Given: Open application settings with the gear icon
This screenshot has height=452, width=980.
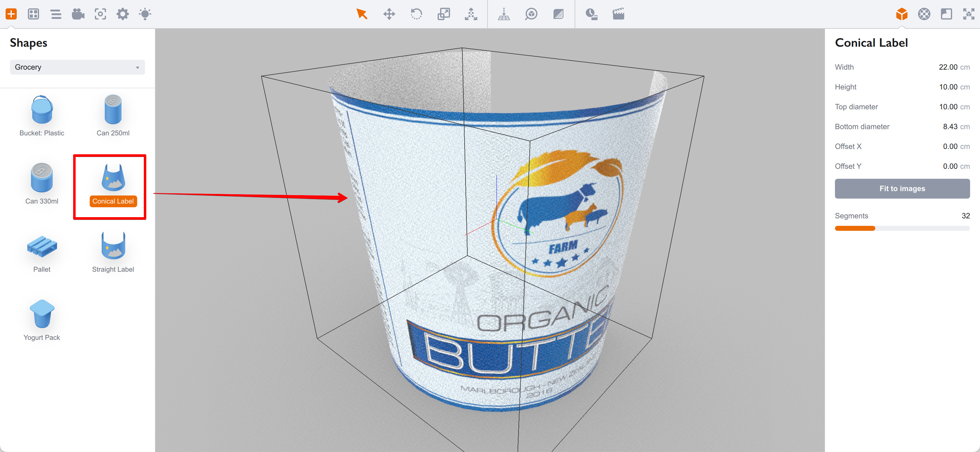Looking at the screenshot, I should point(122,14).
